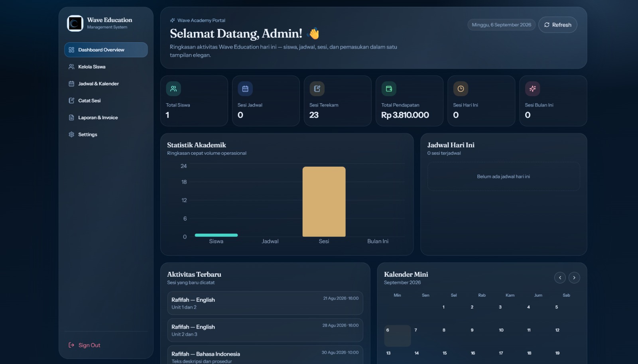The height and width of the screenshot is (364, 638).
Task: Click the September 2026 calendar label
Action: coord(402,283)
